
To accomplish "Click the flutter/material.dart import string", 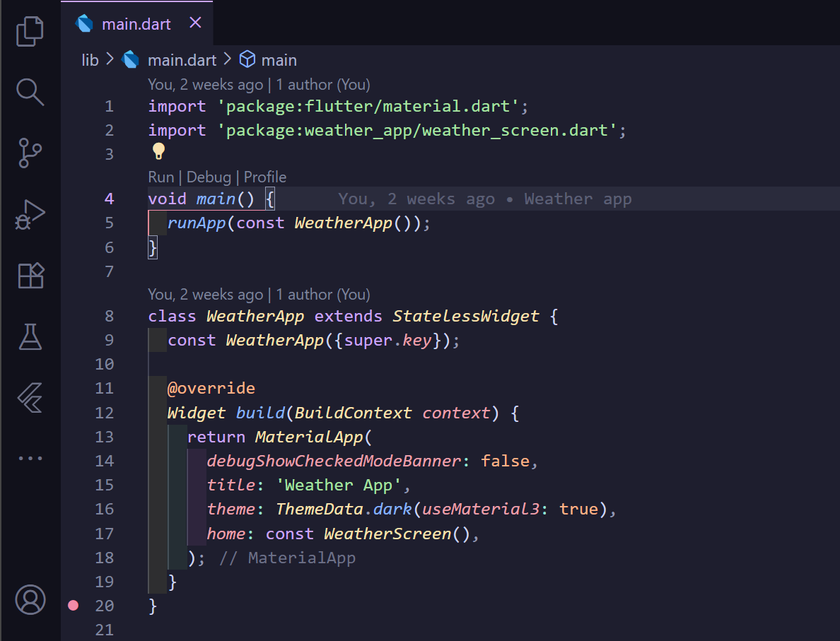I will point(368,106).
